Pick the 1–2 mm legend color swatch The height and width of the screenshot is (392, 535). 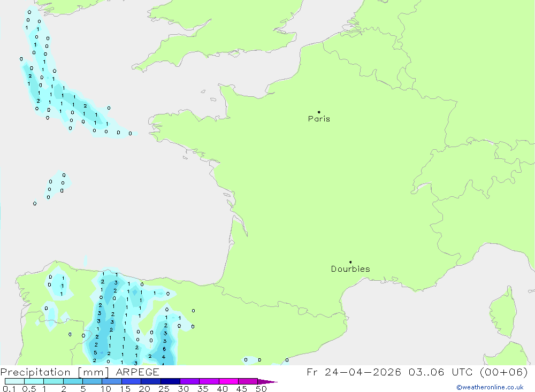click(x=53, y=381)
